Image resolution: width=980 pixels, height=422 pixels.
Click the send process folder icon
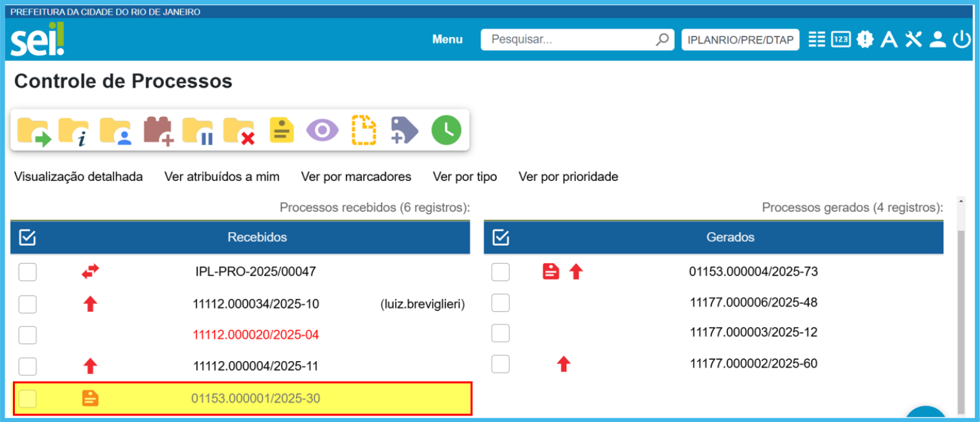click(x=34, y=130)
